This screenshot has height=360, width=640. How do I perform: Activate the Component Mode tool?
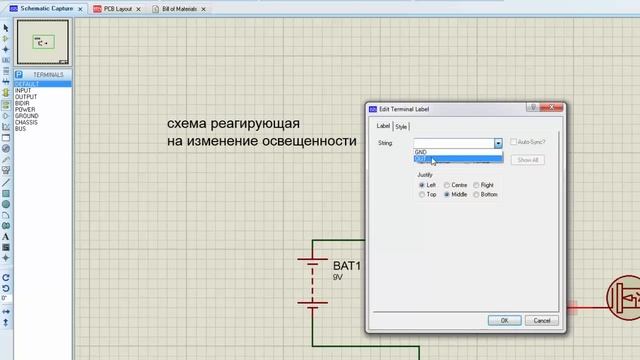coord(6,39)
